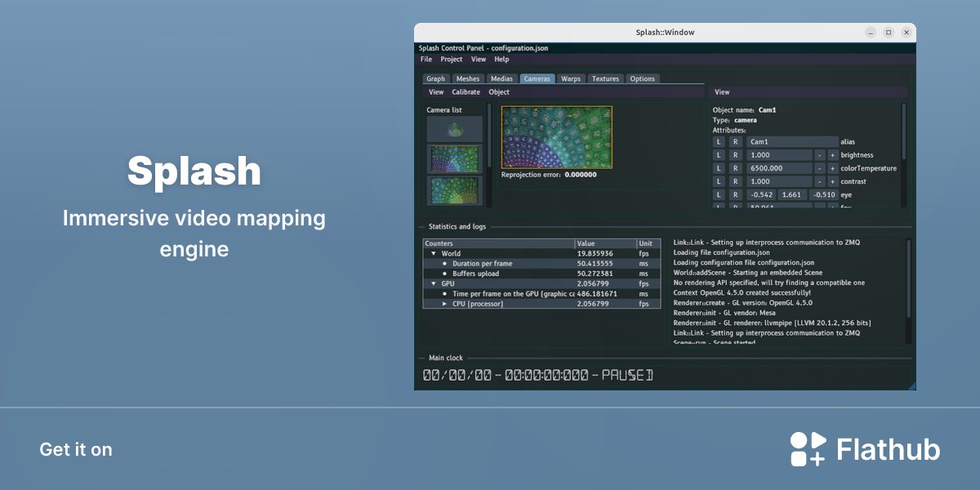Click the alias field containing Cam1
This screenshot has width=980, height=490.
(792, 142)
